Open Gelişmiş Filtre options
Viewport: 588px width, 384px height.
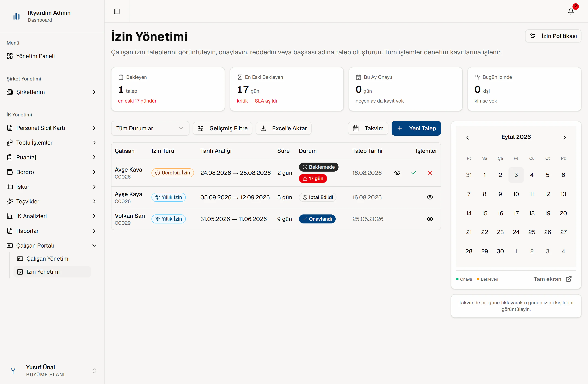pos(222,128)
